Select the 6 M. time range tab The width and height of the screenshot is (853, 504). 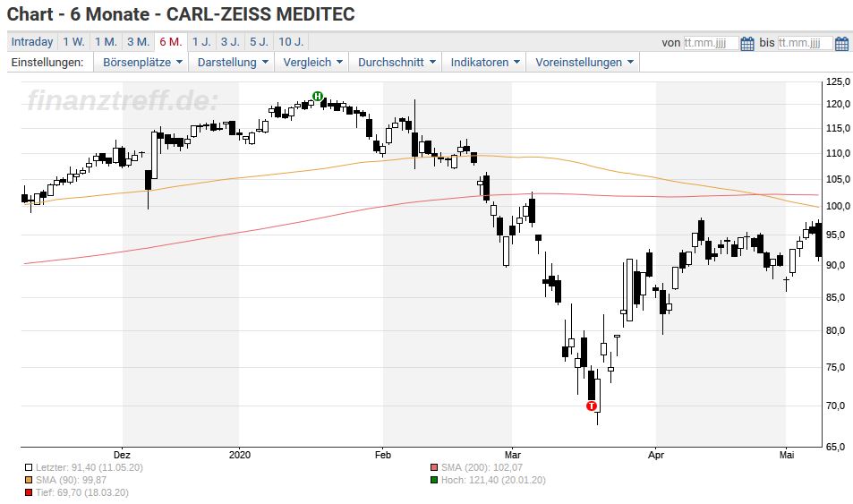point(171,42)
